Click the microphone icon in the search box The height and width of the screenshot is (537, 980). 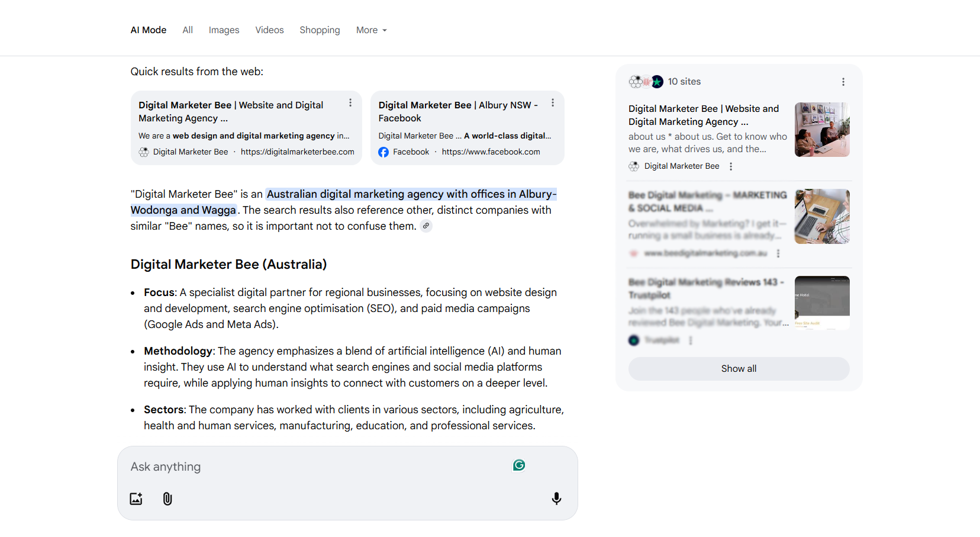pyautogui.click(x=556, y=499)
